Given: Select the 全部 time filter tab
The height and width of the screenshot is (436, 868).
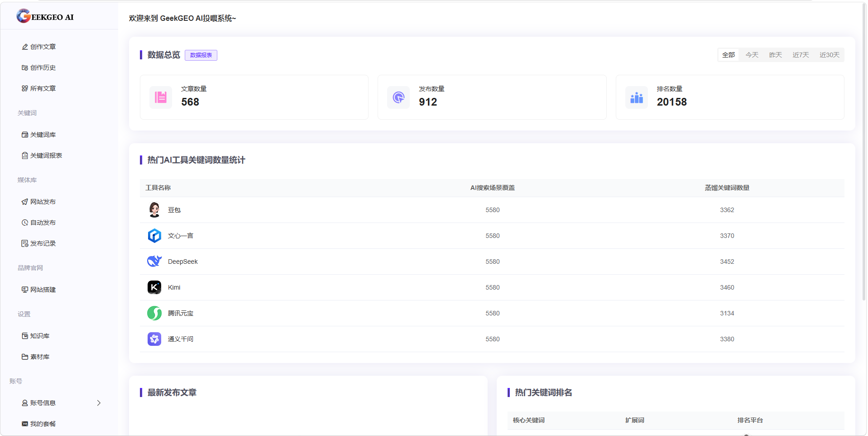Looking at the screenshot, I should (x=729, y=55).
